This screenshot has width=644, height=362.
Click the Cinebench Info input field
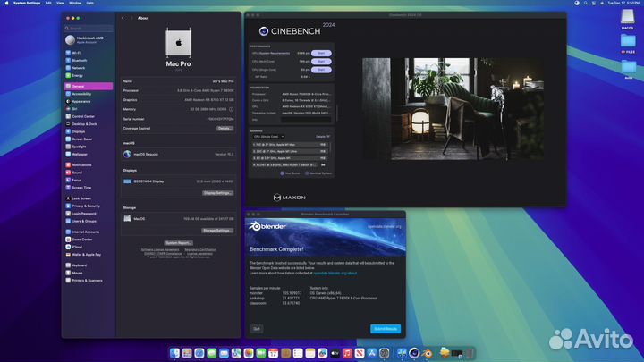point(306,120)
